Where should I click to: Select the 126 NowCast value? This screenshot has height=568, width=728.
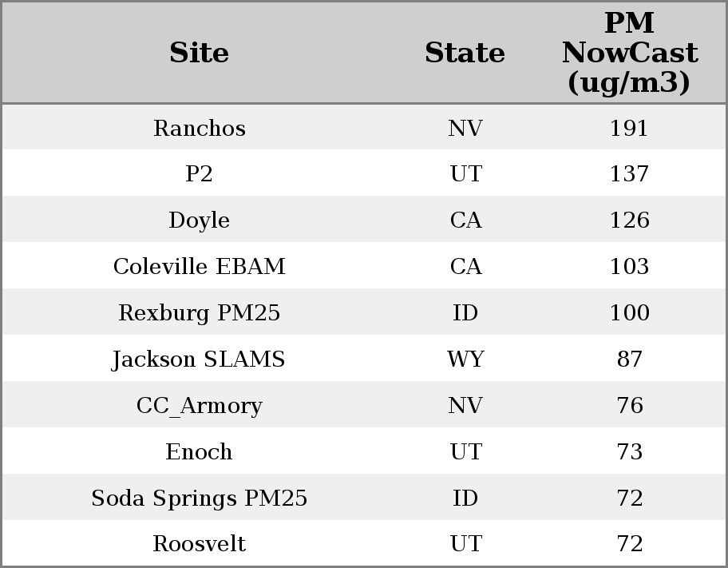point(629,220)
